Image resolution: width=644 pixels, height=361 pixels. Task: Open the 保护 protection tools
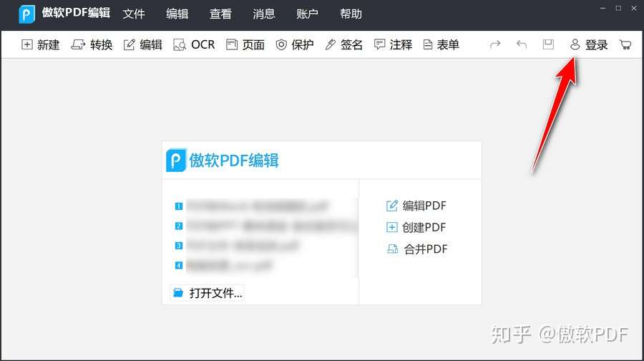tap(295, 44)
